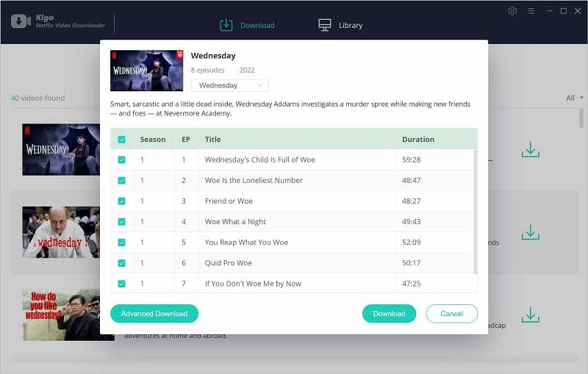Click the first Wednesday thumbnail in results
The width and height of the screenshot is (588, 374).
[x=61, y=149]
